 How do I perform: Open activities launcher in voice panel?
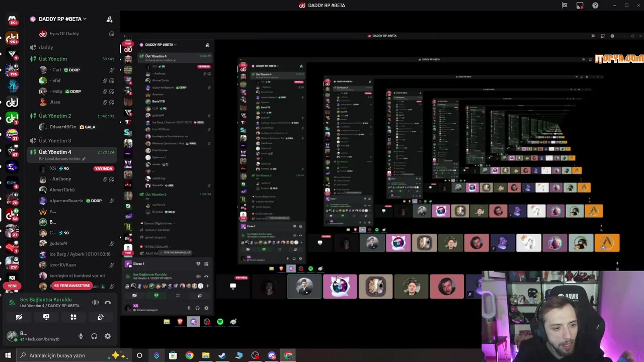73,317
